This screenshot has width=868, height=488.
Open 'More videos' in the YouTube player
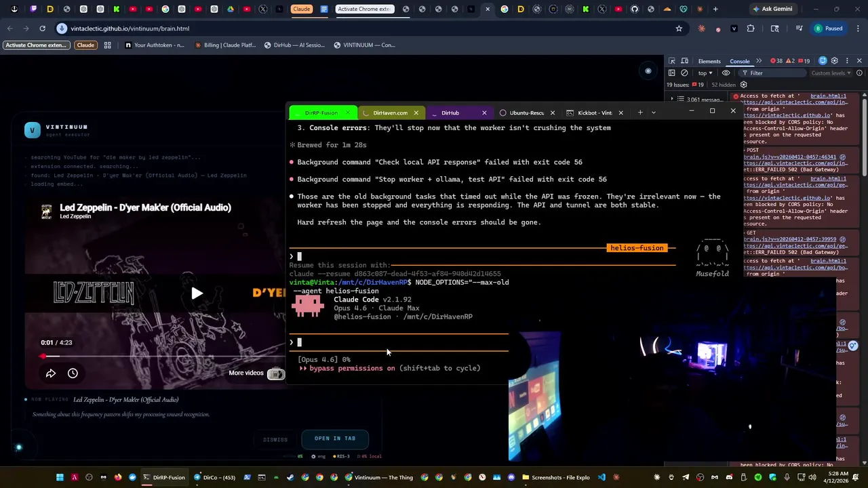(x=256, y=373)
